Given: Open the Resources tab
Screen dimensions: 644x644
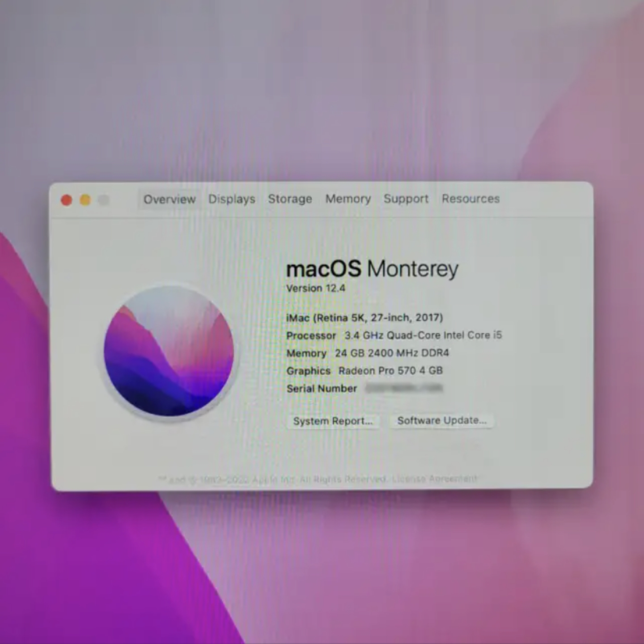Looking at the screenshot, I should click(x=470, y=199).
